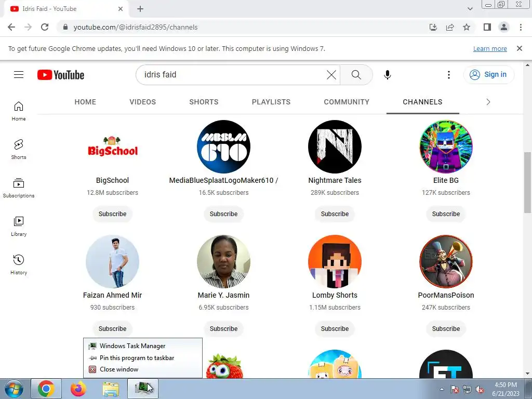Screen dimensions: 532x399
Task: Switch to the COMMUNITY tab
Action: click(x=347, y=102)
